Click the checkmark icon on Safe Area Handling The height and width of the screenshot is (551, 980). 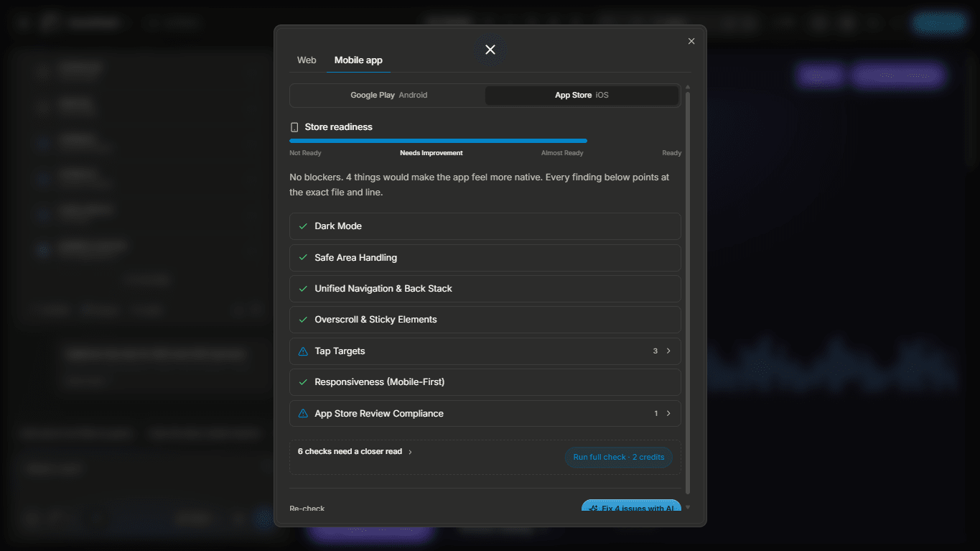(303, 257)
